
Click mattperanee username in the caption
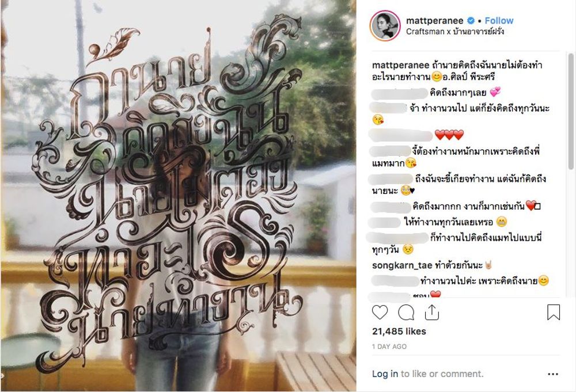pyautogui.click(x=400, y=66)
